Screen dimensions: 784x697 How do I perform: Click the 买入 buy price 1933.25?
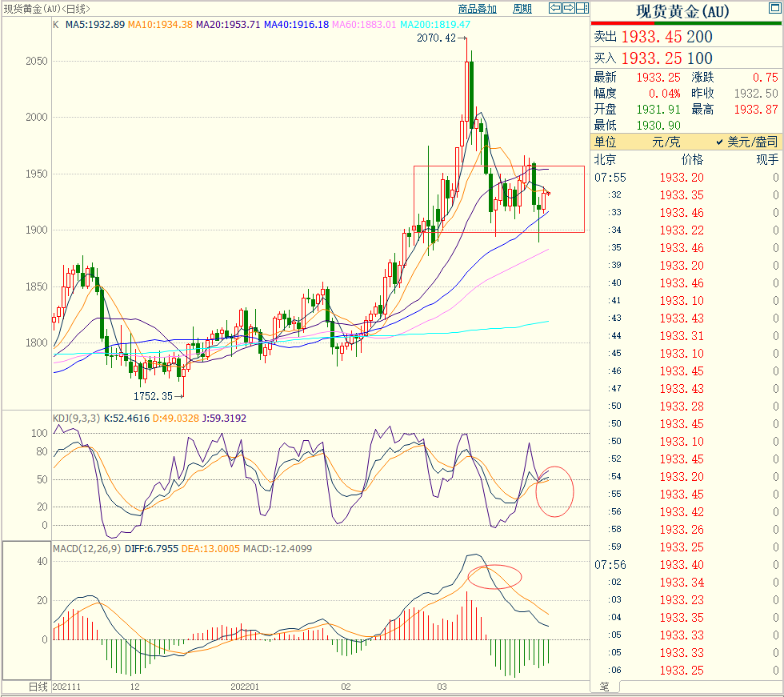(x=652, y=58)
